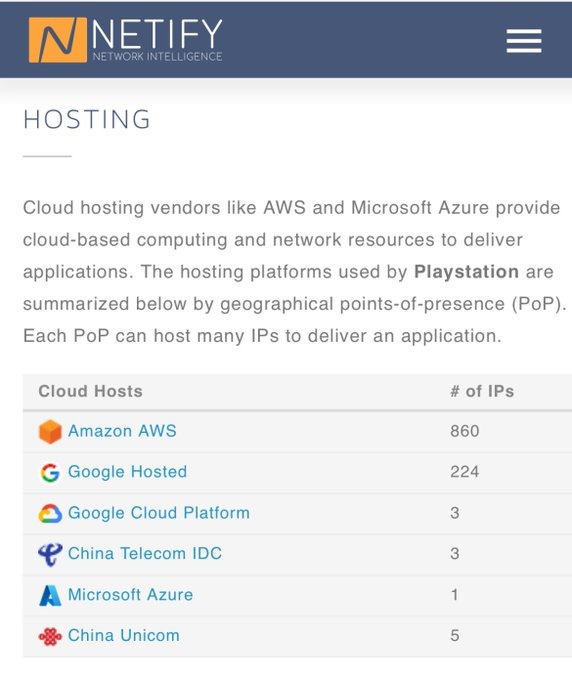Click the Google G logo icon

pyautogui.click(x=50, y=472)
